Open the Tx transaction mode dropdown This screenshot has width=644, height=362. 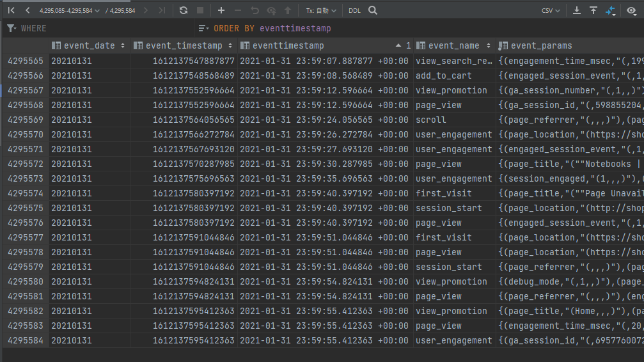click(321, 11)
